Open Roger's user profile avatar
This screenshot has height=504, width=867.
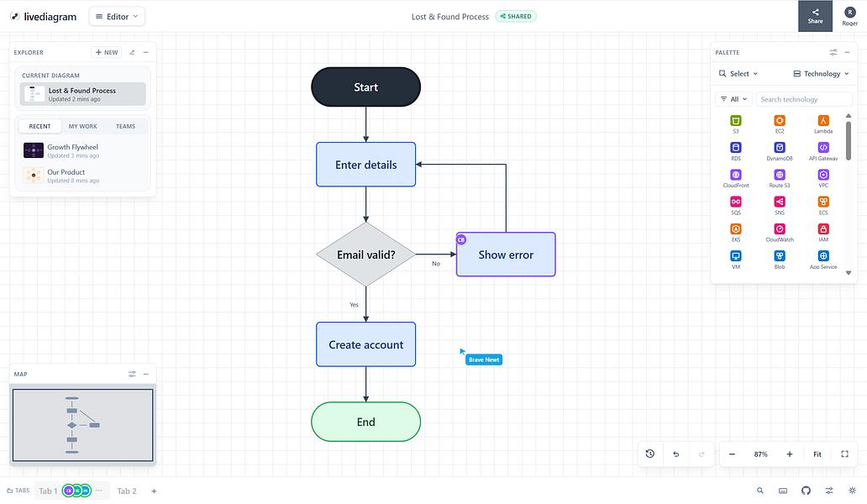(850, 16)
